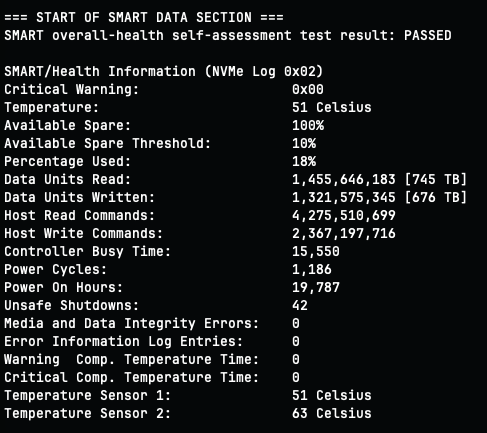Click Controller Busy Time value 15,550
Screen dimensions: 487x433
point(316,251)
